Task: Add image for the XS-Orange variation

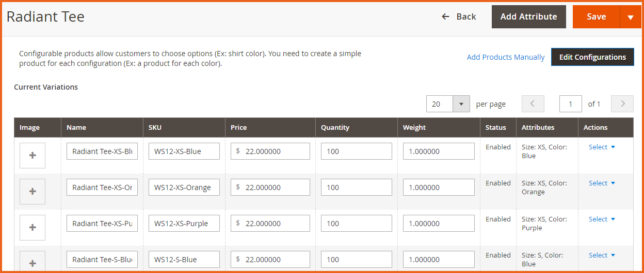Action: [33, 191]
